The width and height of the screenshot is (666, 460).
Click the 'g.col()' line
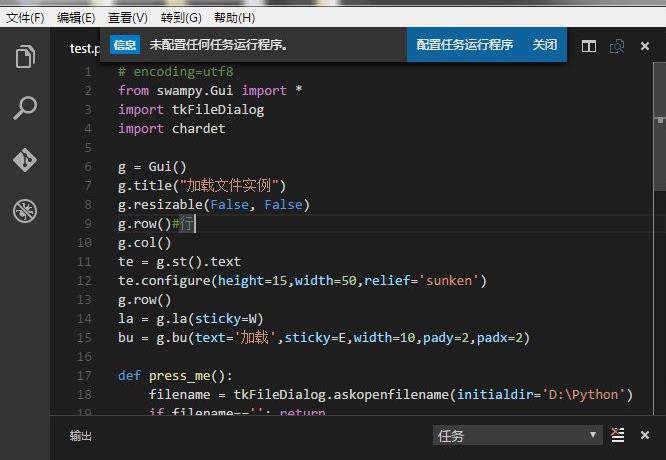[144, 243]
